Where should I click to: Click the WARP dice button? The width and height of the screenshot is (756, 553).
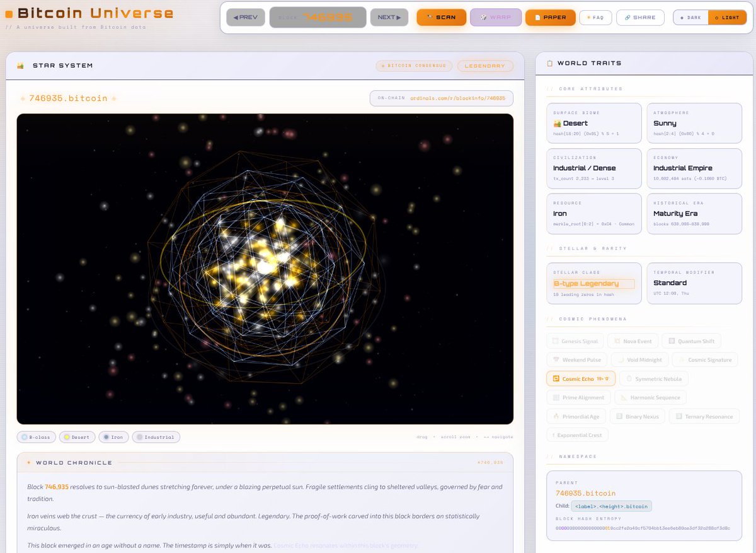click(x=496, y=18)
